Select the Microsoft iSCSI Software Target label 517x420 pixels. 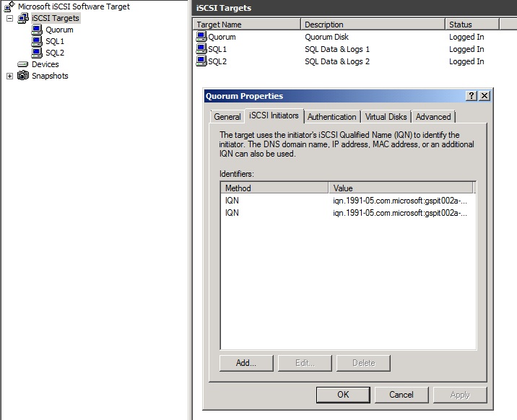point(74,6)
